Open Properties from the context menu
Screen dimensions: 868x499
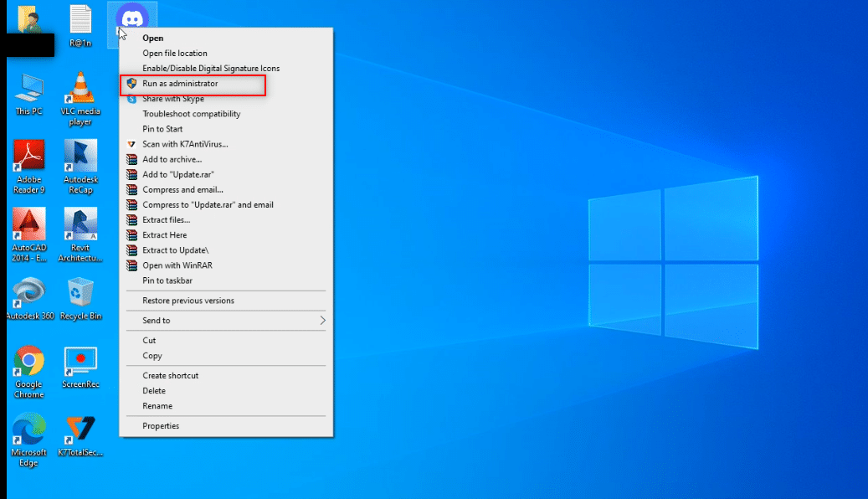[x=226, y=426]
